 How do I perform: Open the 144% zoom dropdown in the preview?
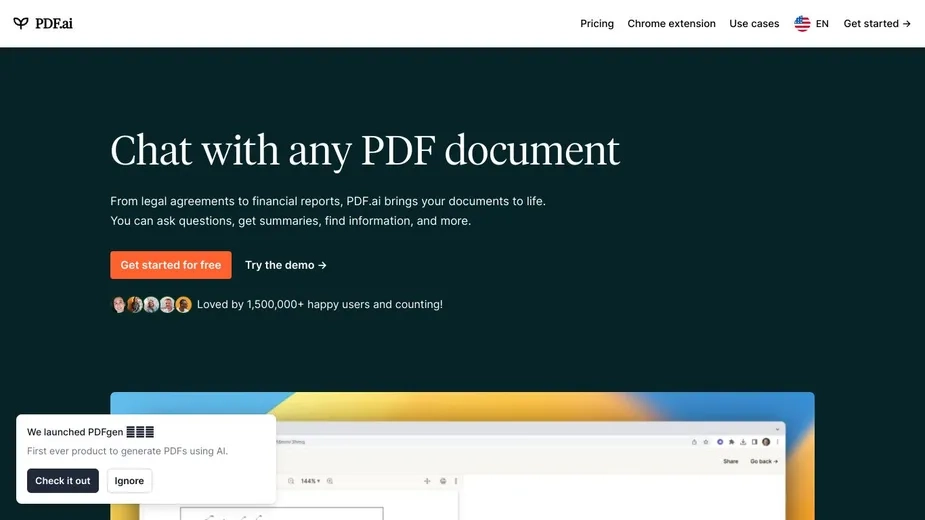pyautogui.click(x=310, y=481)
